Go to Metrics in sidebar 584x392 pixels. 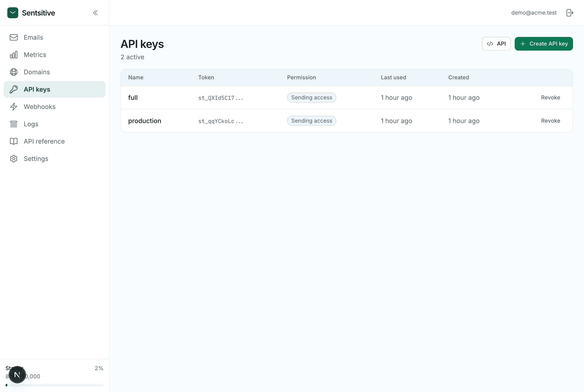(x=55, y=55)
